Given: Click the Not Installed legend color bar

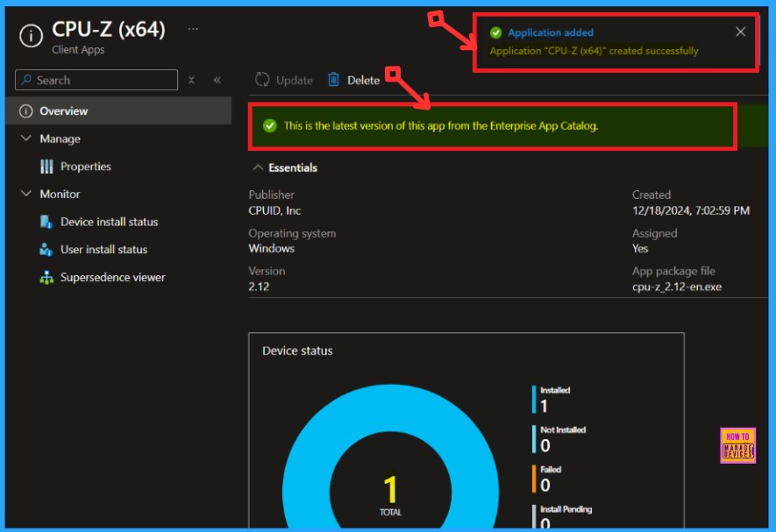Looking at the screenshot, I should [x=534, y=439].
